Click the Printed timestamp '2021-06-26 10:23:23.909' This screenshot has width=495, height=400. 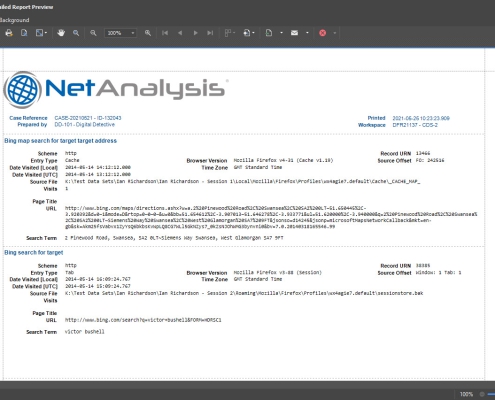[x=421, y=118]
